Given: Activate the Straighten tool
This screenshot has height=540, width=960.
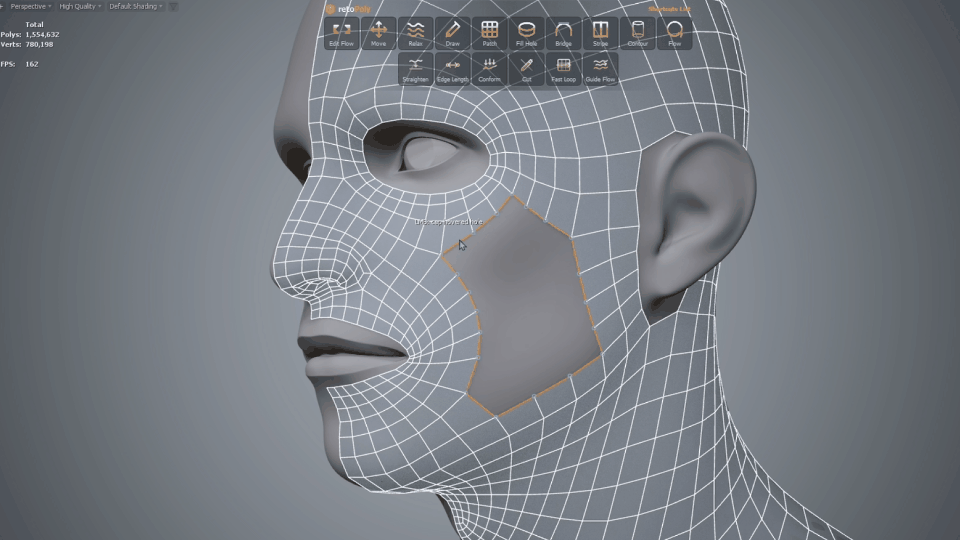Looking at the screenshot, I should pyautogui.click(x=415, y=69).
